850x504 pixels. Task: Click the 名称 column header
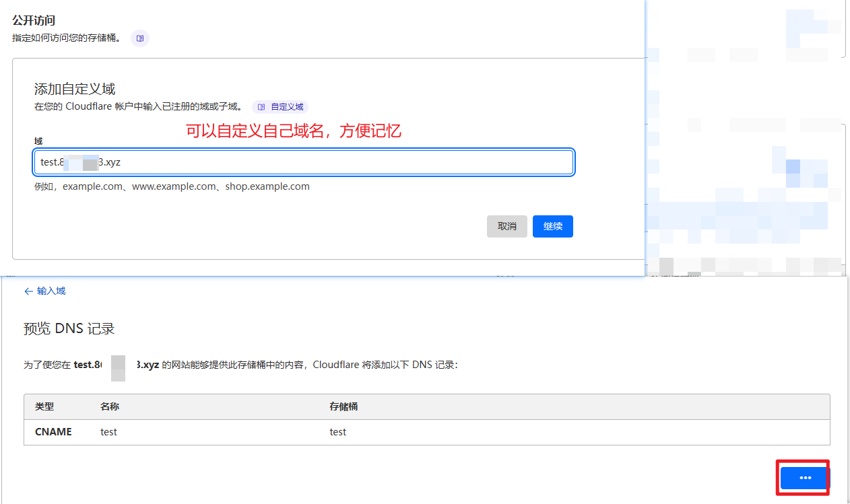click(110, 407)
